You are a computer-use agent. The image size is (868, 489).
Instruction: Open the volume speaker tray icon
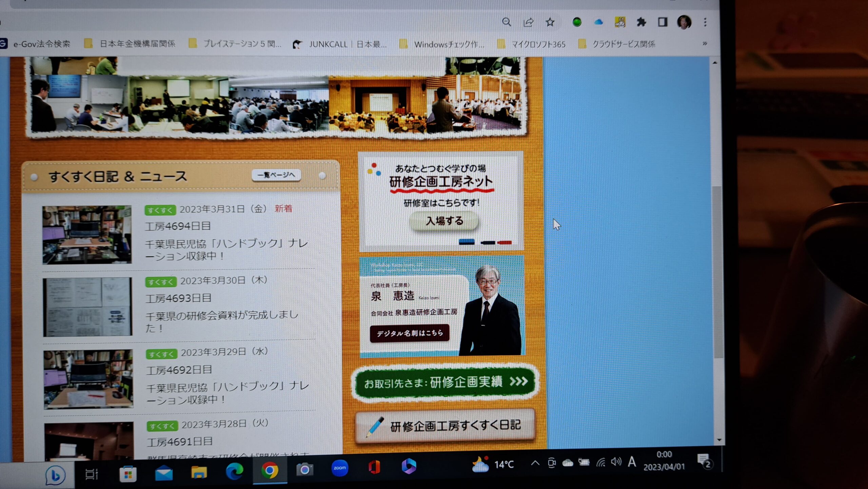(x=616, y=462)
